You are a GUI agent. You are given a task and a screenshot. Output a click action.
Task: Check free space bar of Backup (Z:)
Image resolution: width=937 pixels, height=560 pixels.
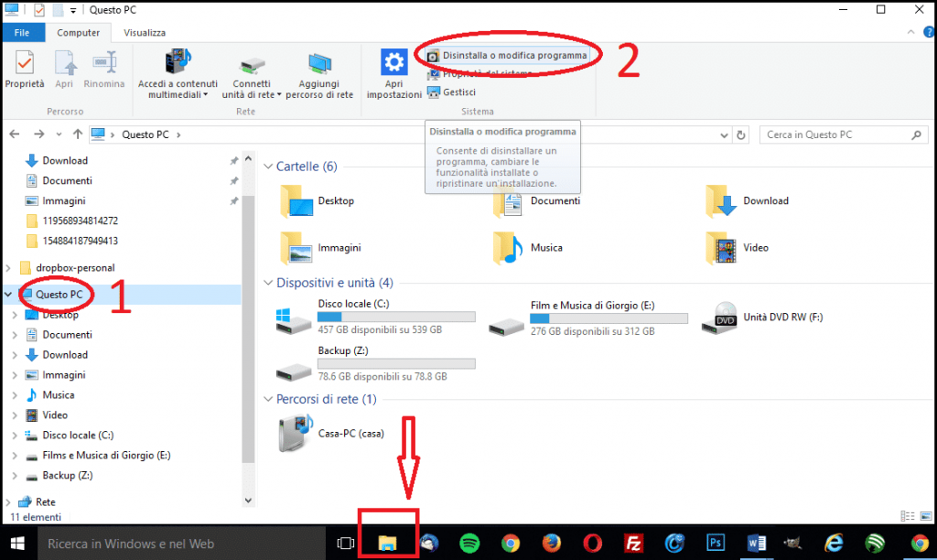(x=396, y=363)
